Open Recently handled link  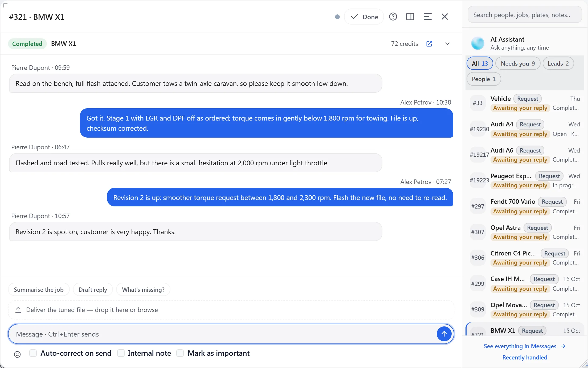(x=525, y=357)
